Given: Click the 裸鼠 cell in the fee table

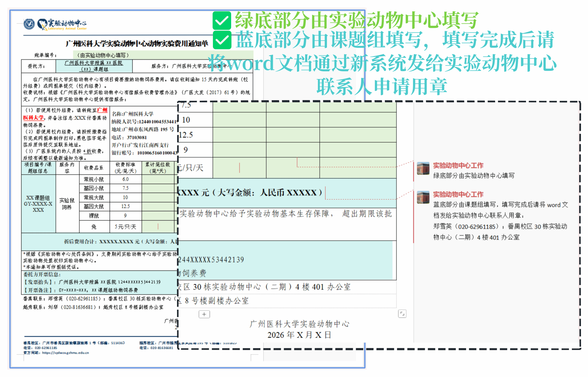Looking at the screenshot, I should pyautogui.click(x=94, y=216).
